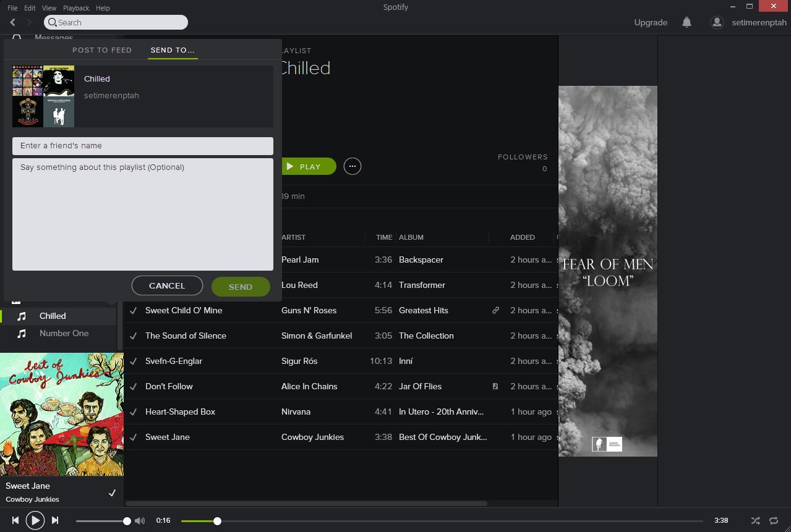Open the user profile avatar icon
This screenshot has width=791, height=532.
click(x=717, y=22)
